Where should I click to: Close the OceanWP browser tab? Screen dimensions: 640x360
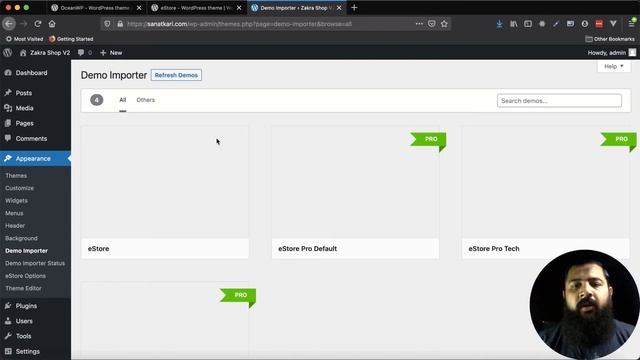(139, 8)
